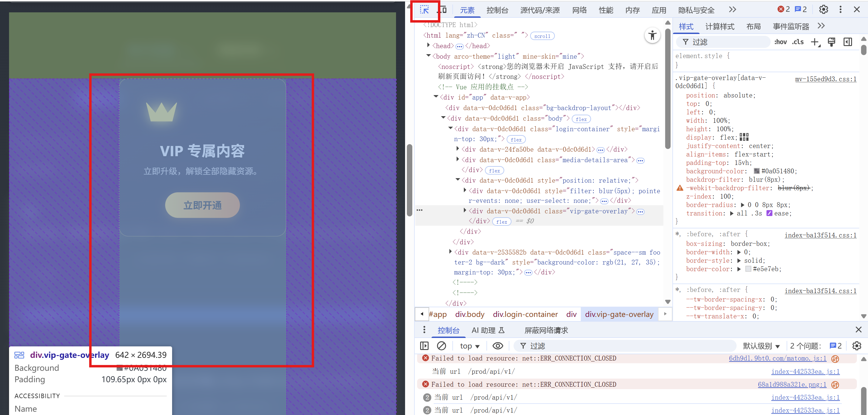Open the top context dropdown
Screen dimensions: 868x415
469,346
